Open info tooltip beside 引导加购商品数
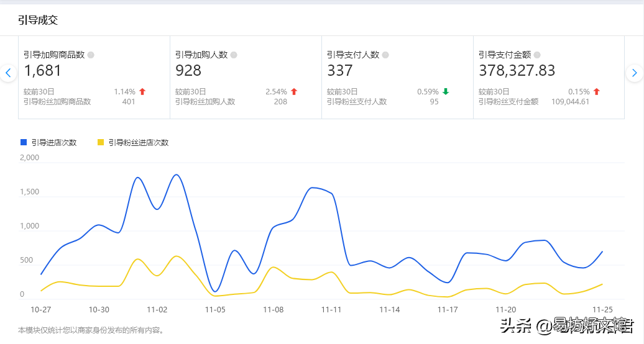This screenshot has height=344, width=644. [x=91, y=55]
